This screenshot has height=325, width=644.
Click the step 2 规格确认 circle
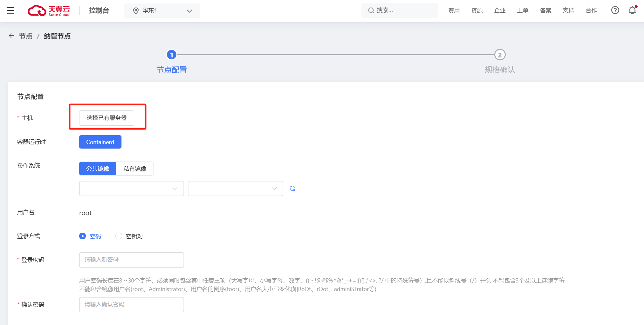point(500,55)
